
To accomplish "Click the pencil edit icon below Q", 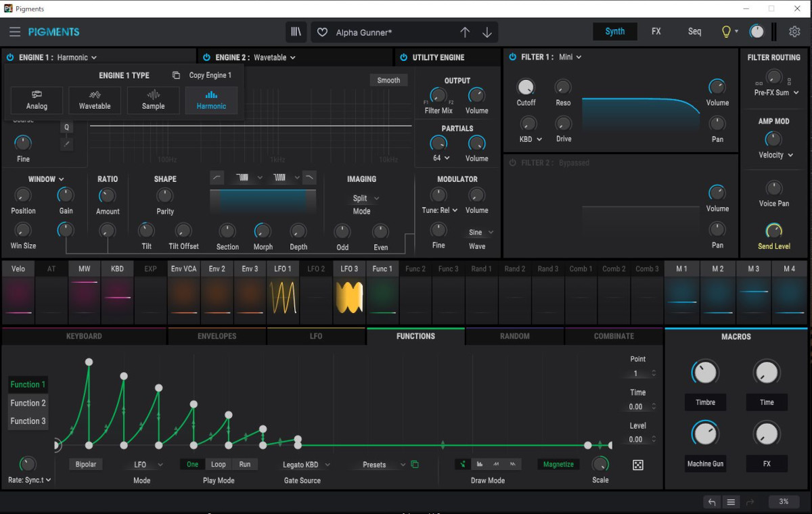I will (66, 143).
